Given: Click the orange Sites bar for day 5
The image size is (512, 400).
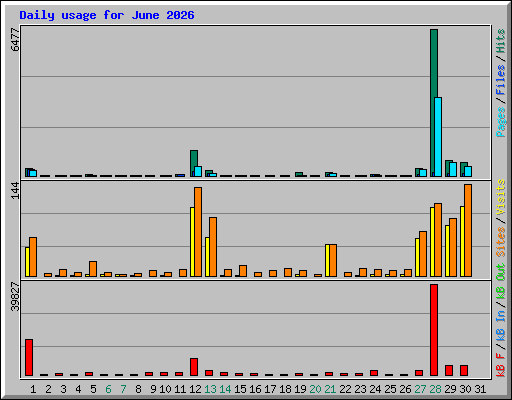Looking at the screenshot, I should pos(93,269).
